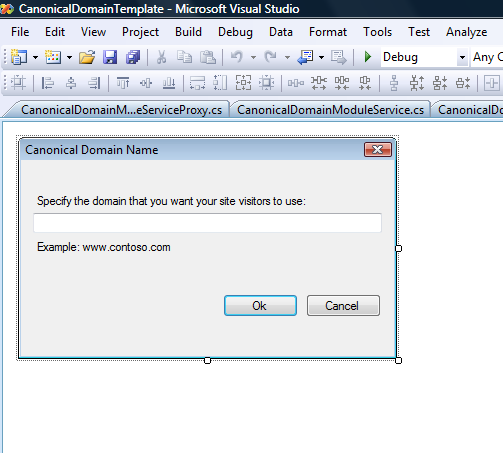This screenshot has height=453, width=503.
Task: Open the Analyze menu
Action: pyautogui.click(x=467, y=32)
